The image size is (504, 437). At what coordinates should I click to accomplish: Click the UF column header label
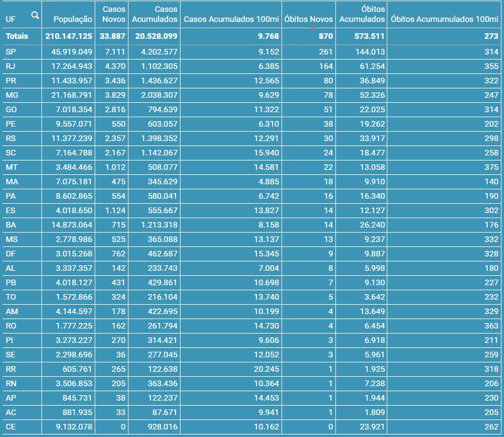[10, 19]
